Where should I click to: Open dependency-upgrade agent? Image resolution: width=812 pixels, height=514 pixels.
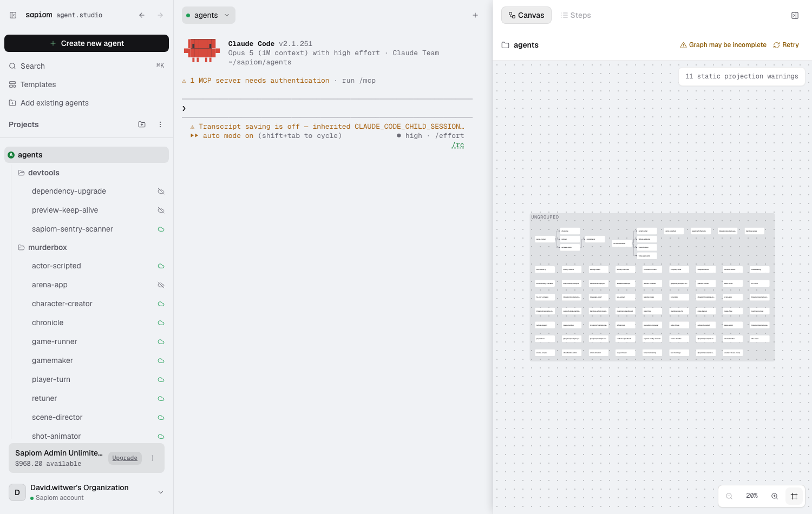(x=69, y=191)
